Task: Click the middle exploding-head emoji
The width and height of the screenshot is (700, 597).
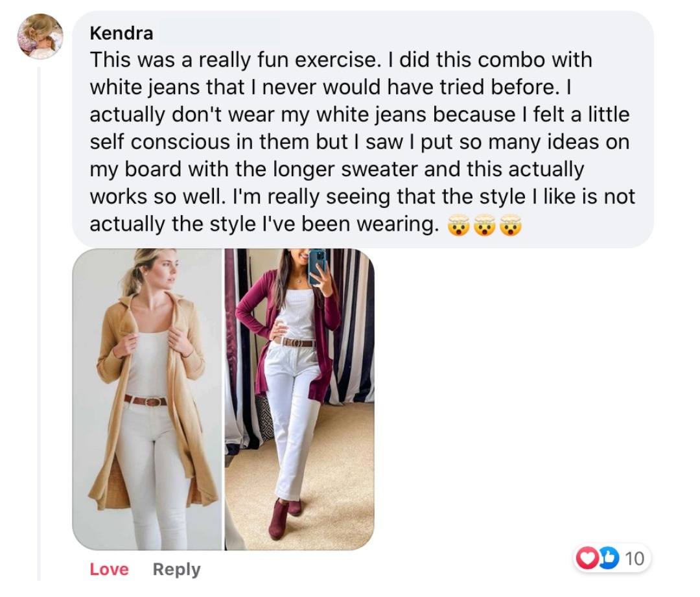Action: point(484,226)
